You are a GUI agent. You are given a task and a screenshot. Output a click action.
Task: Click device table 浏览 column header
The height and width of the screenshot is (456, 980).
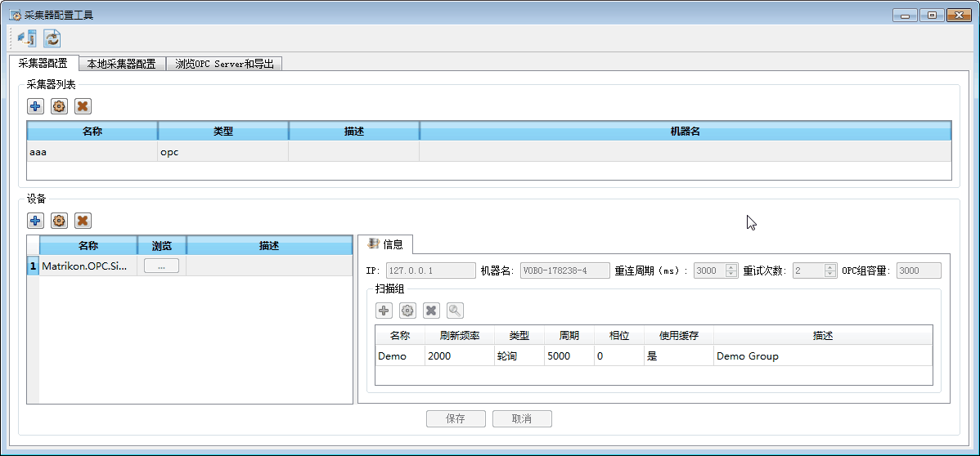click(x=162, y=245)
